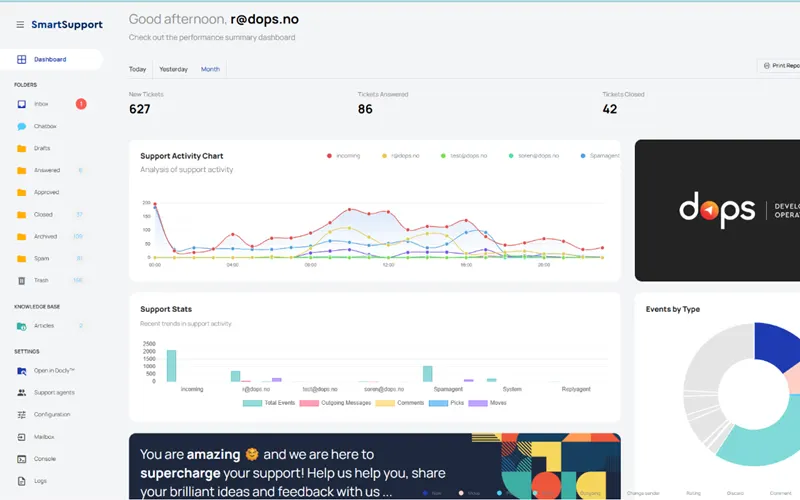Switch to the Yesterday tab
The height and width of the screenshot is (500, 800).
(173, 69)
